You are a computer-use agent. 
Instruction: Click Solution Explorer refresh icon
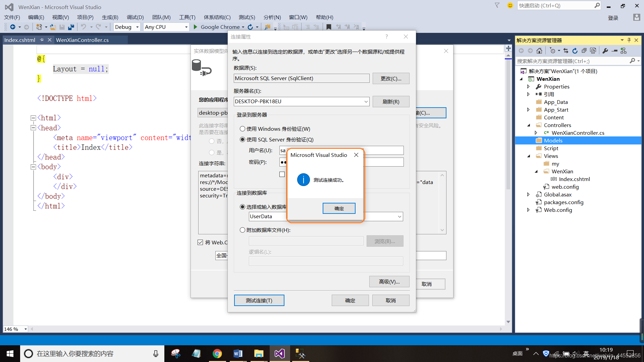[575, 51]
